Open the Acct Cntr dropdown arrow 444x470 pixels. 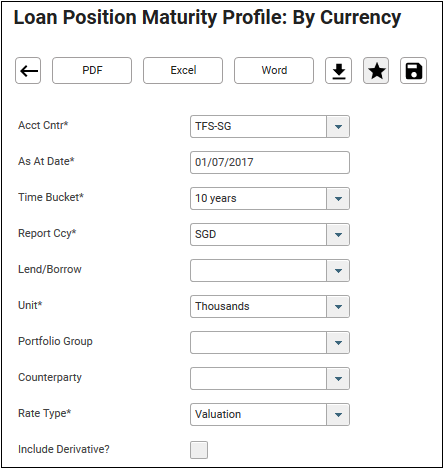pyautogui.click(x=338, y=127)
